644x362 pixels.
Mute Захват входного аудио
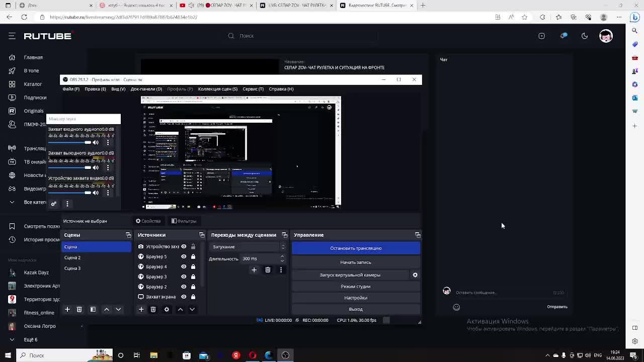tap(96, 142)
